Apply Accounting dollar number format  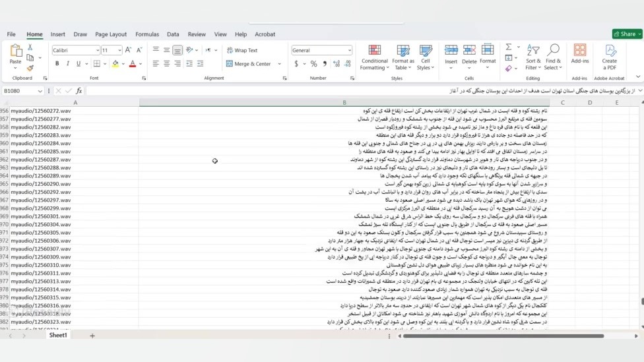click(x=296, y=63)
